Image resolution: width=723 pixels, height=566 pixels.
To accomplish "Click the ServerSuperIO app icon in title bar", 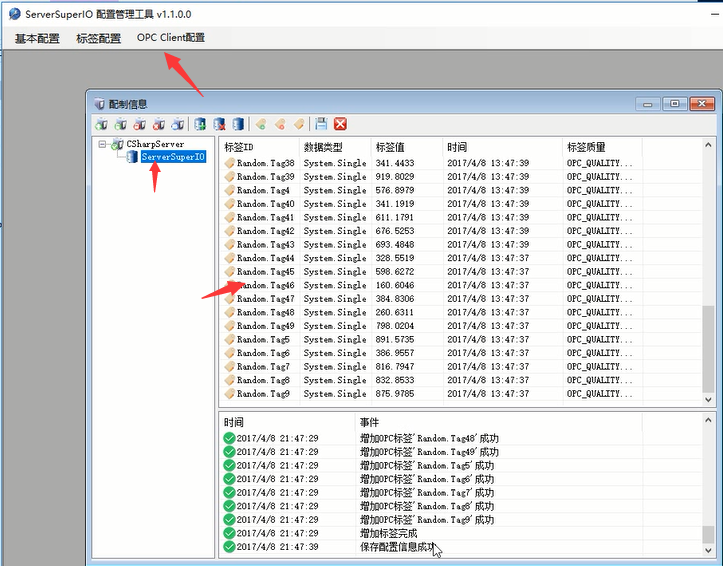I will [15, 14].
